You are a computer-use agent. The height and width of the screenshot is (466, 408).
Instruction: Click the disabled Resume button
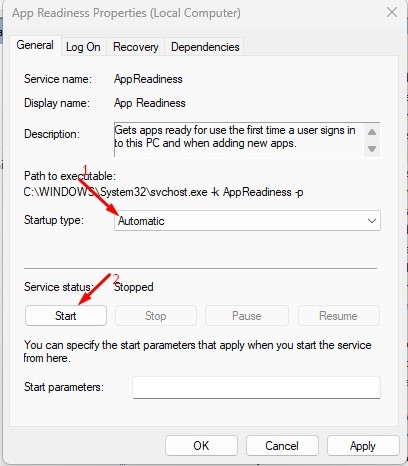(338, 316)
